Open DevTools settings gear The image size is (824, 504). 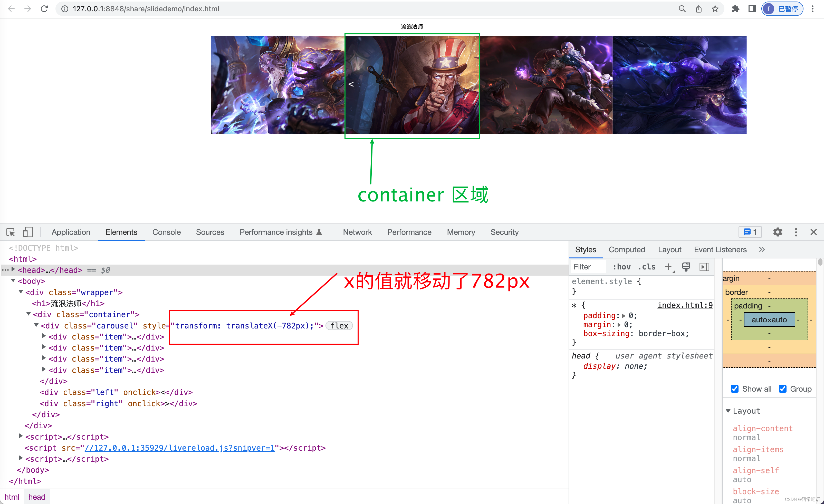click(778, 232)
